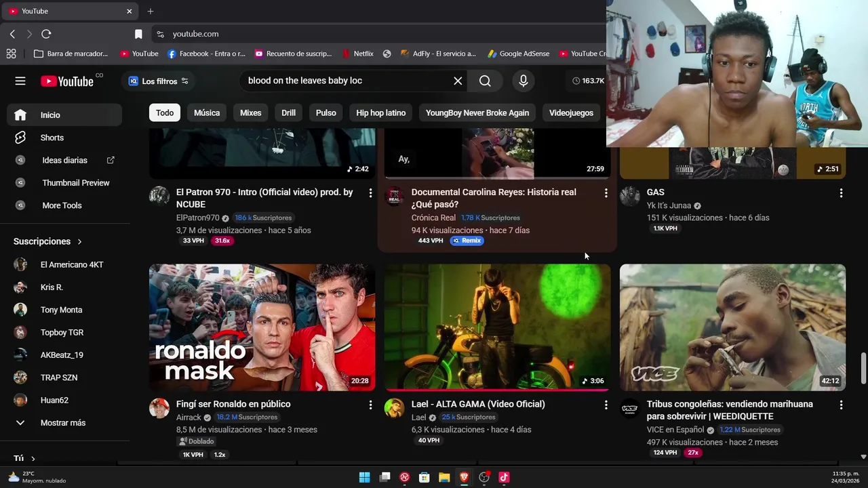
Task: Open options for Tribus congoleñas video
Action: point(841,405)
